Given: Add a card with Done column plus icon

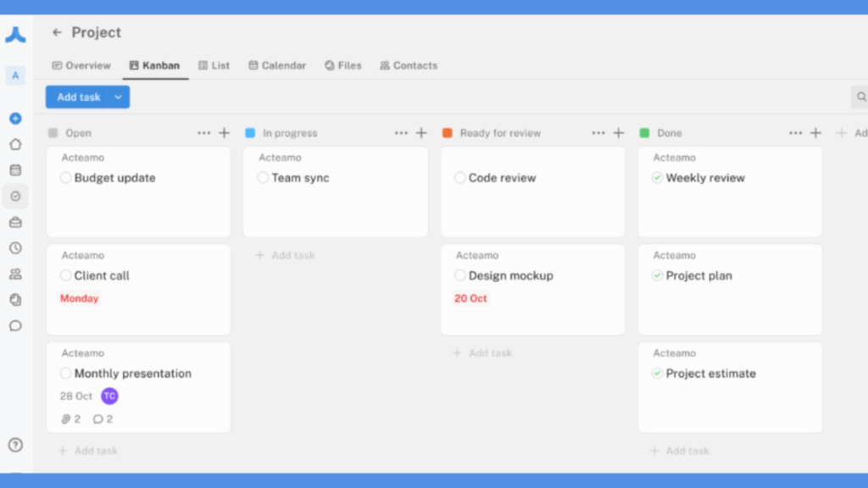Looking at the screenshot, I should click(815, 133).
